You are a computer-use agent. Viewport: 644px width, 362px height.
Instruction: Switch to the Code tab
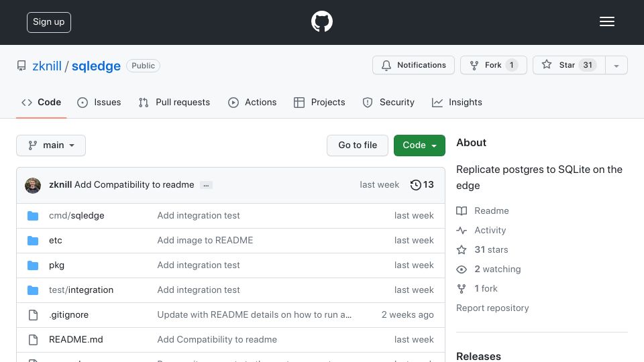(41, 102)
